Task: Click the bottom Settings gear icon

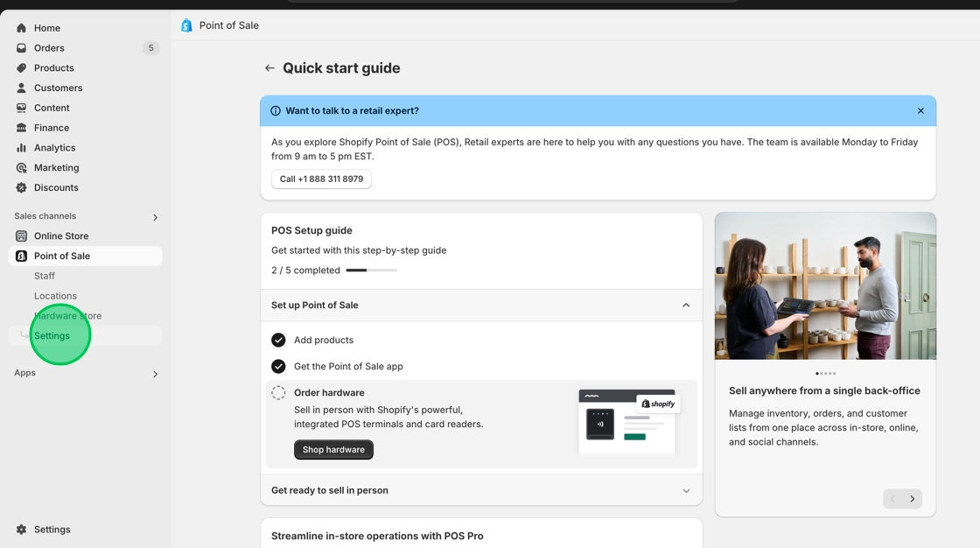Action: click(21, 530)
